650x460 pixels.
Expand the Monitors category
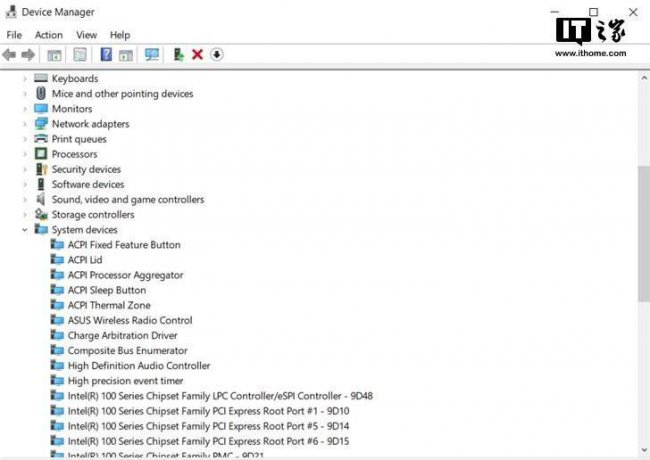25,109
